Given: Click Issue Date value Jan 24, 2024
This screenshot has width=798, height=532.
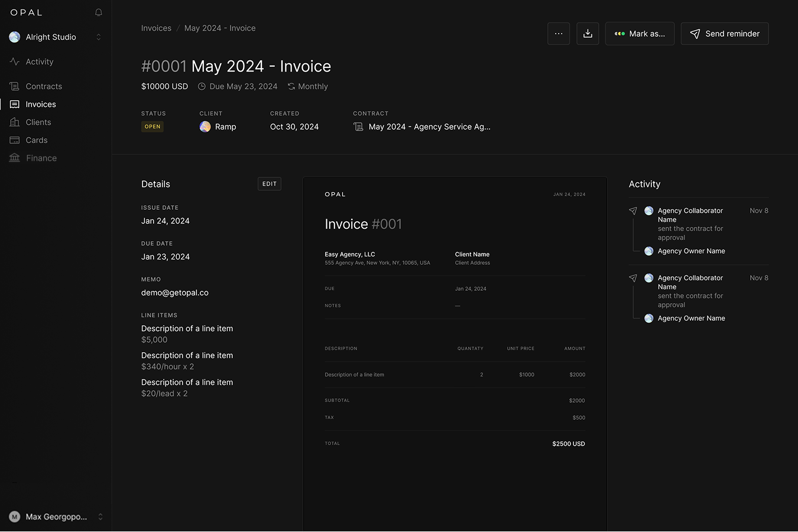Looking at the screenshot, I should pos(166,221).
